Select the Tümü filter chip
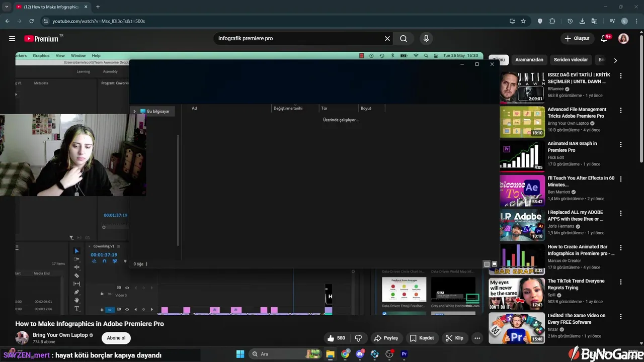Screen dimensions: 644x362 pos(499,60)
